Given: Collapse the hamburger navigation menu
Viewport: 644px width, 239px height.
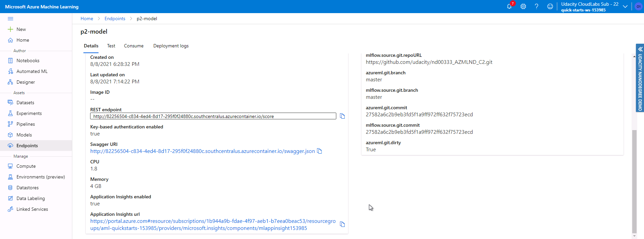Looking at the screenshot, I should pyautogui.click(x=10, y=18).
